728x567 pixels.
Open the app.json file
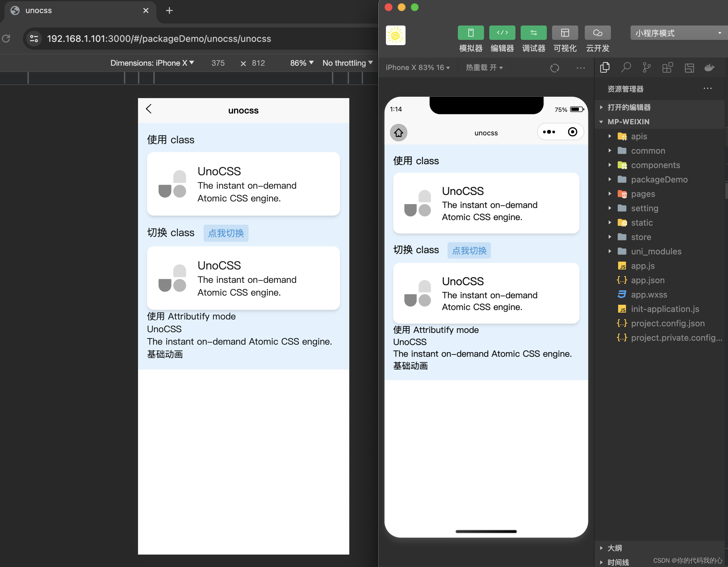coord(647,280)
